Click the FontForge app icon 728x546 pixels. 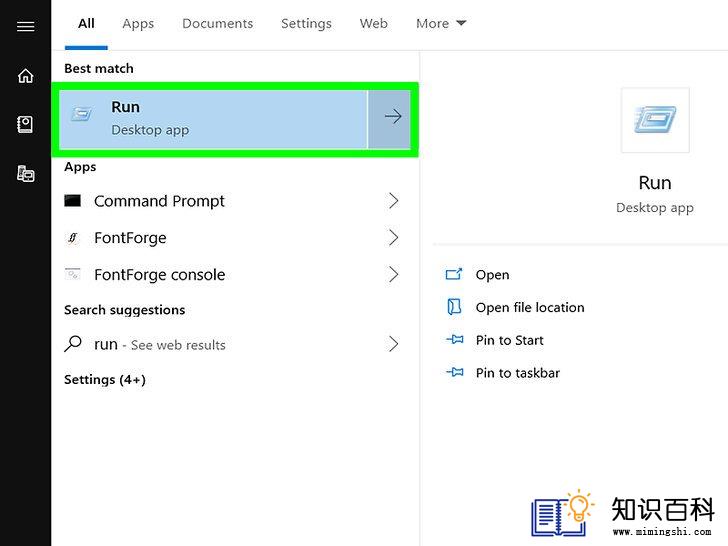tap(72, 238)
